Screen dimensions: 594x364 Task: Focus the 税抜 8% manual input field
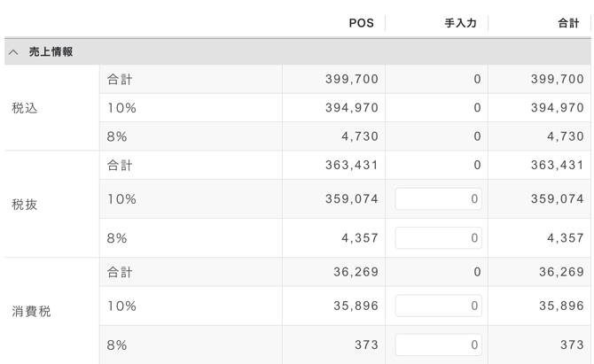[438, 238]
